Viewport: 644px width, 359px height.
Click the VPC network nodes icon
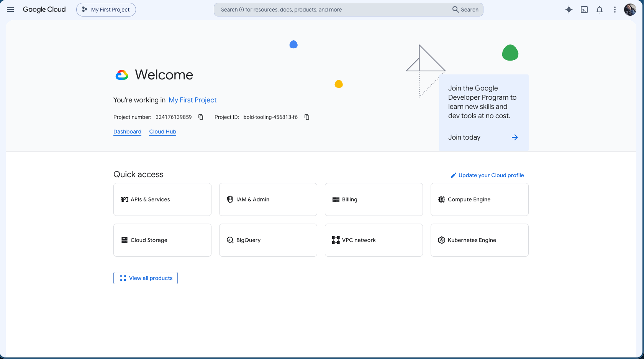[336, 240]
